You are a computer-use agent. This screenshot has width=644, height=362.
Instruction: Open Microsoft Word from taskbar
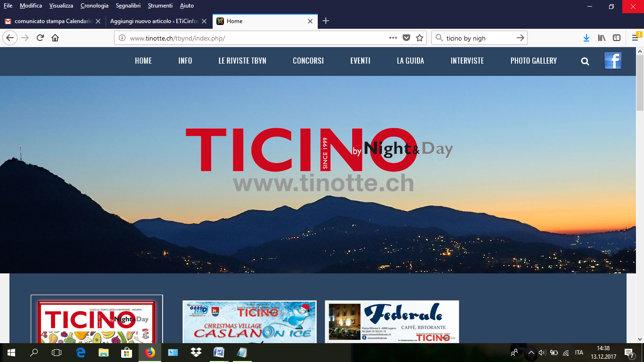[x=219, y=353]
